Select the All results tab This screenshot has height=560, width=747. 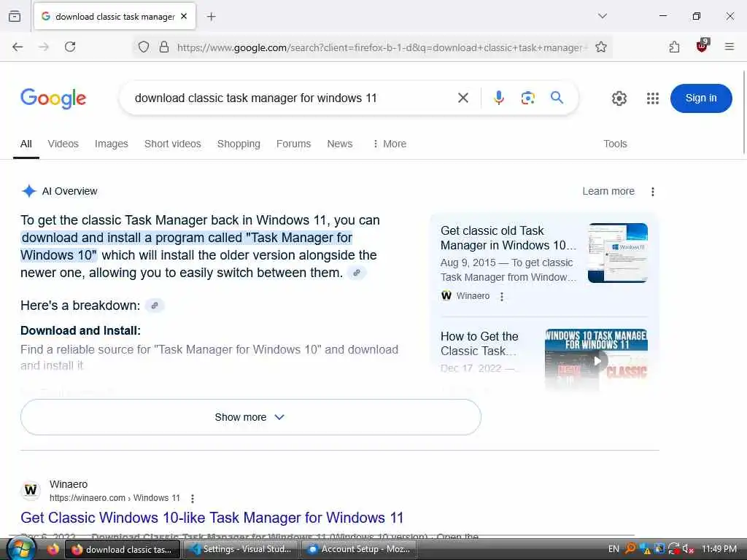(26, 144)
